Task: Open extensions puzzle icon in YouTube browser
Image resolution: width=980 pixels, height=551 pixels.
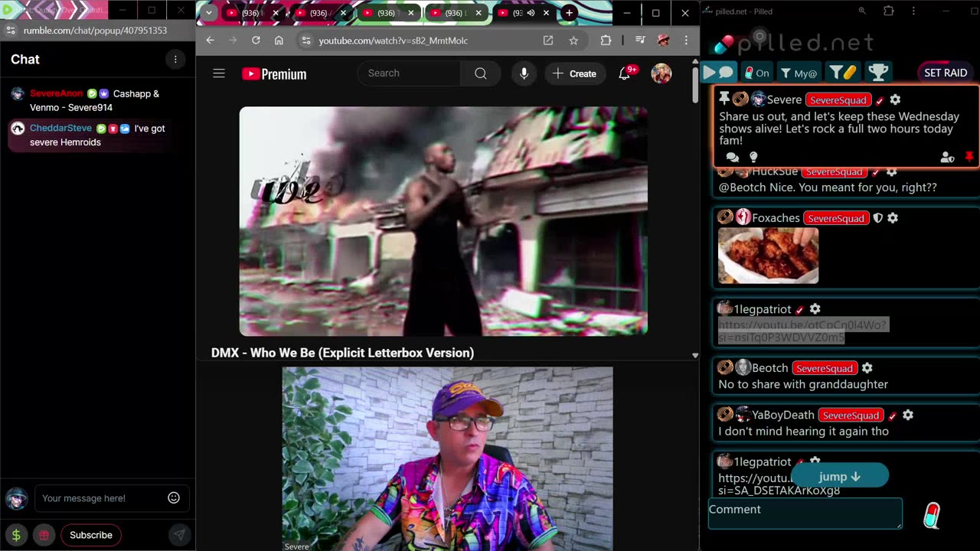Action: [606, 41]
